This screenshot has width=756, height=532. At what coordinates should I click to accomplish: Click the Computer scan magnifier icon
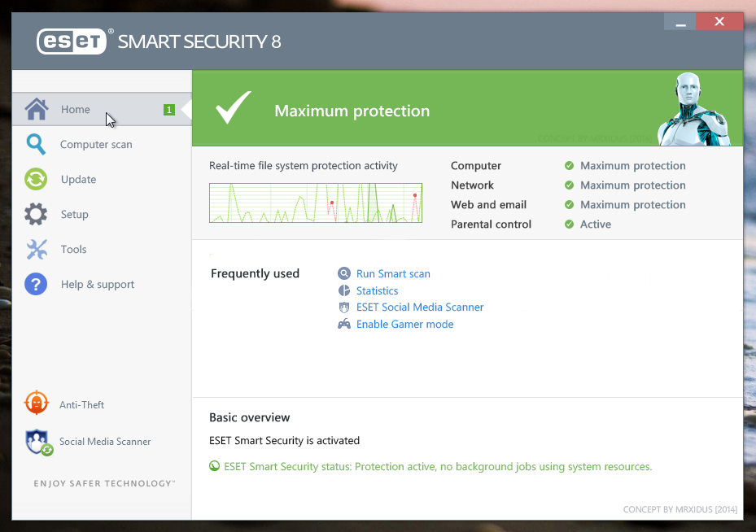(36, 144)
